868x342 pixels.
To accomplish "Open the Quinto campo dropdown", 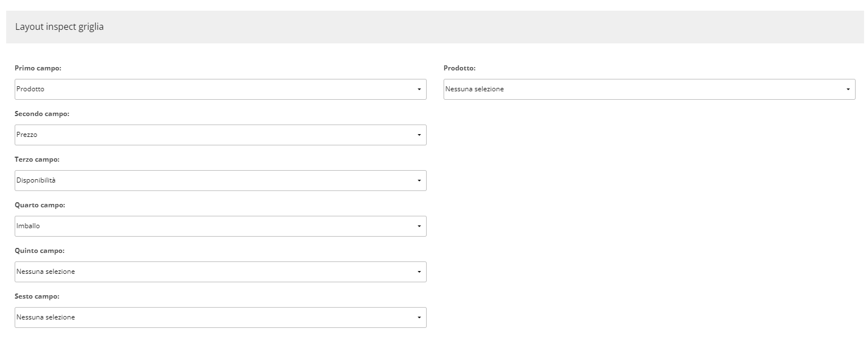I will pos(220,272).
